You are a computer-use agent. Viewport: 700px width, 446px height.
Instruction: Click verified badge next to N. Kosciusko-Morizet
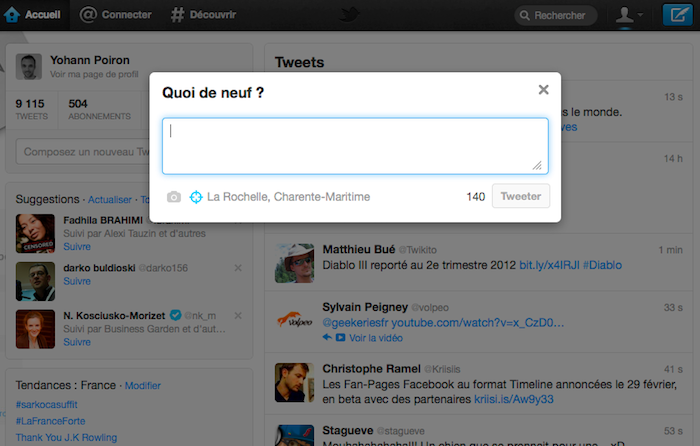point(175,315)
